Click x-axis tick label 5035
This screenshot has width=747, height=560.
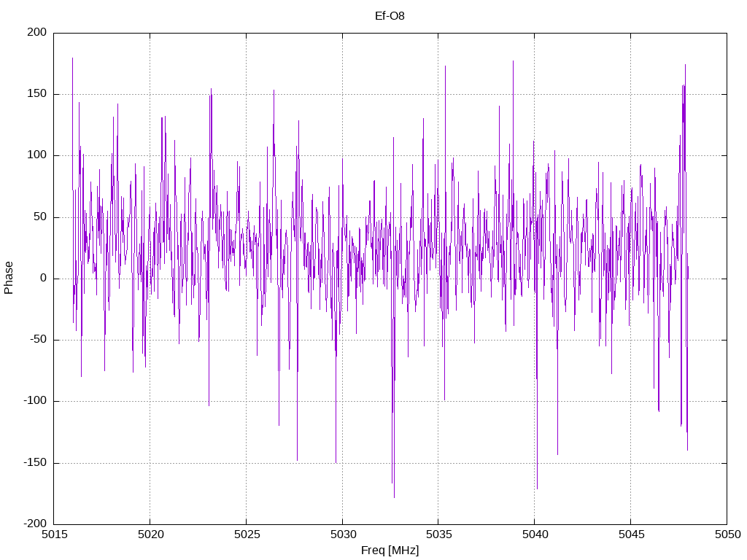tap(438, 534)
